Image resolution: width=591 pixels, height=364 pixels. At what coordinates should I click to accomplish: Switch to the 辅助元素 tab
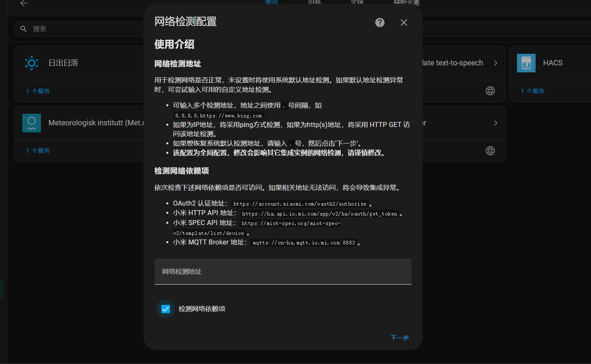(x=406, y=2)
